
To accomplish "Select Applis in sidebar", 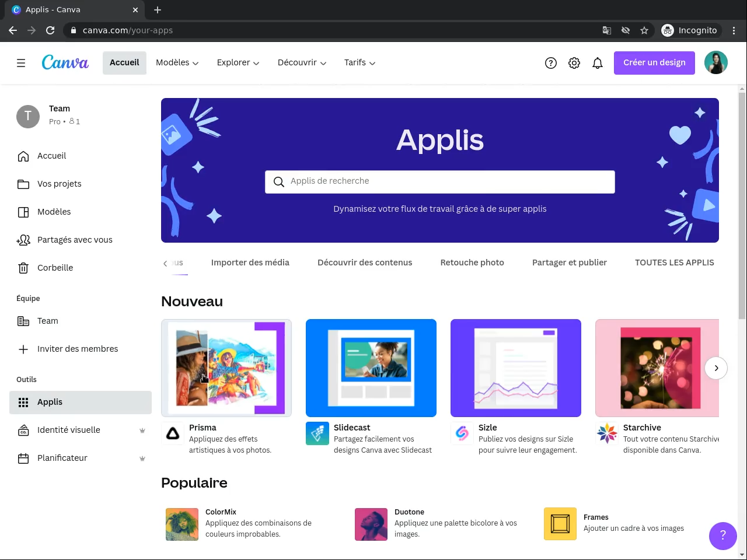I will (x=81, y=402).
